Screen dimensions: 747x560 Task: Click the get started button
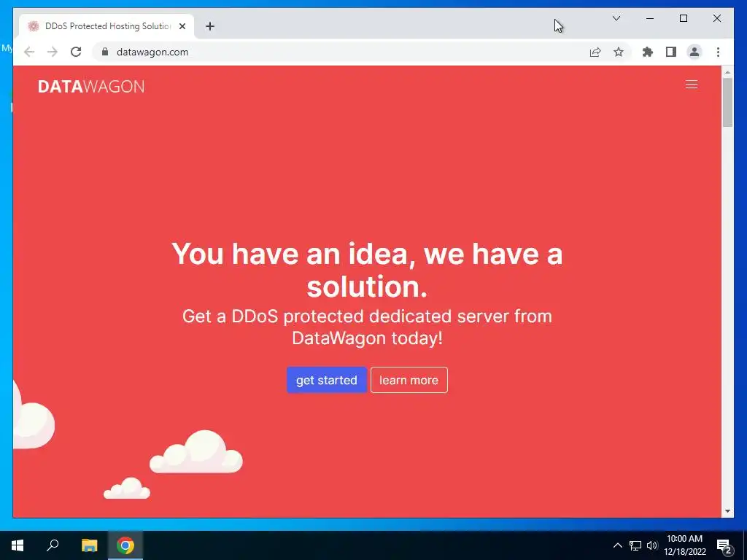tap(326, 380)
